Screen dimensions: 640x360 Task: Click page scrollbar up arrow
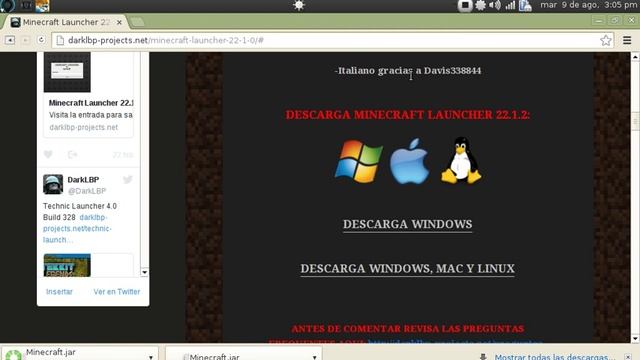(x=635, y=57)
